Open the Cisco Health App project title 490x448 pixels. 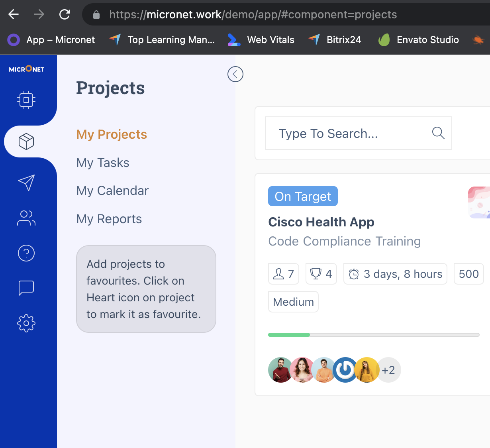321,222
